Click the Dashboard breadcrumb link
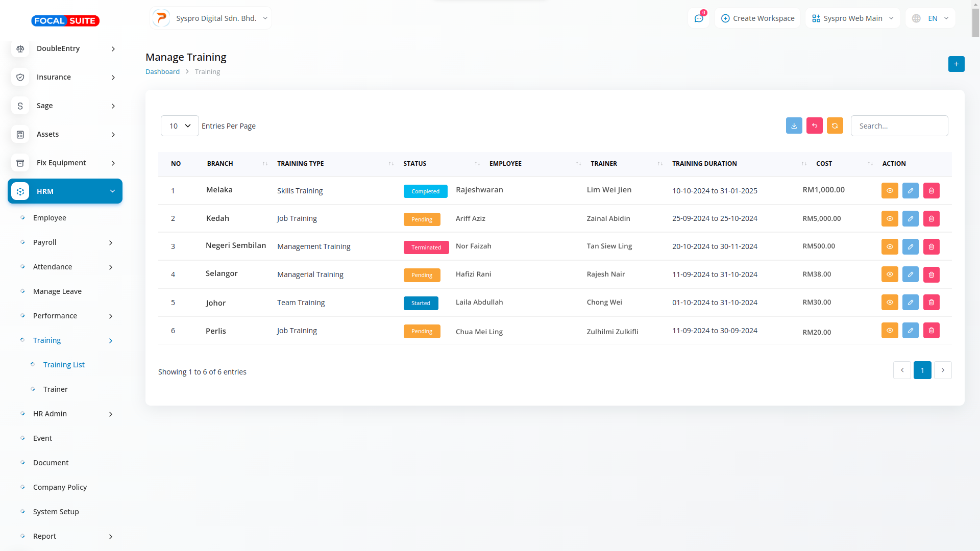This screenshot has height=551, width=980. [162, 71]
